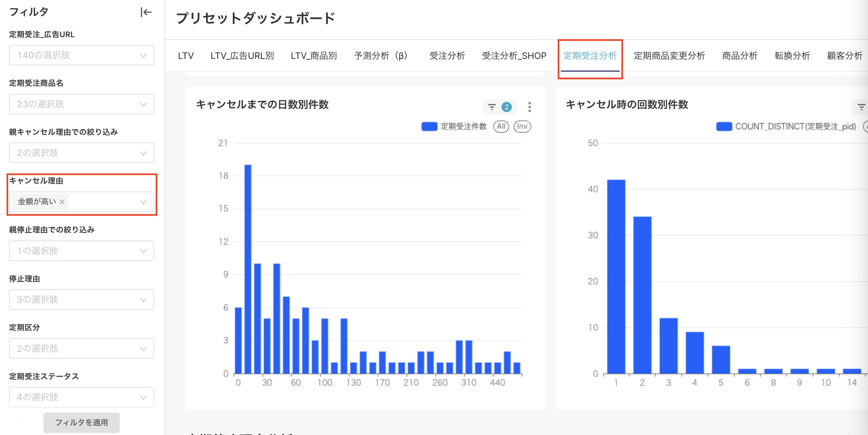
Task: Expand キャンセル理由 dropdown arrow
Action: point(143,202)
